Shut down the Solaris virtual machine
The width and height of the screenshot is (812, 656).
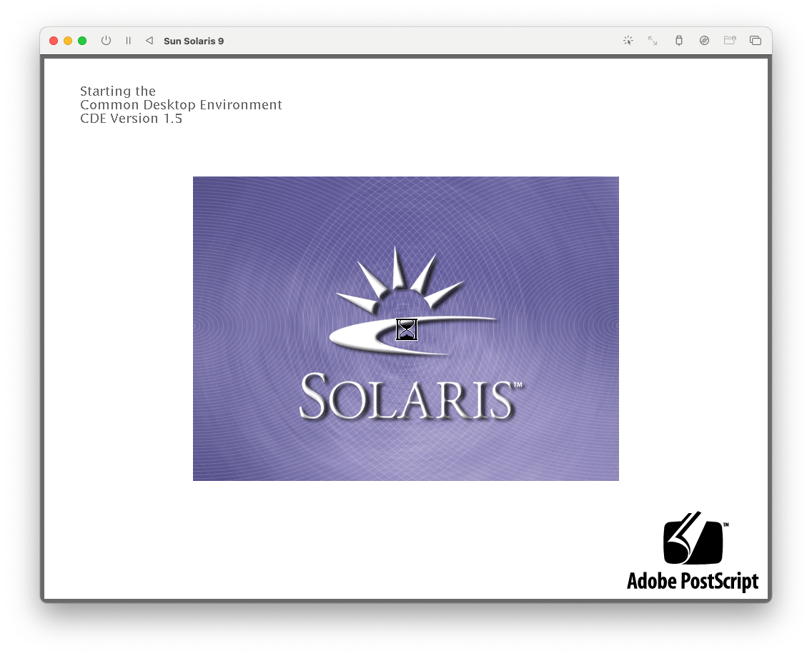click(x=106, y=41)
